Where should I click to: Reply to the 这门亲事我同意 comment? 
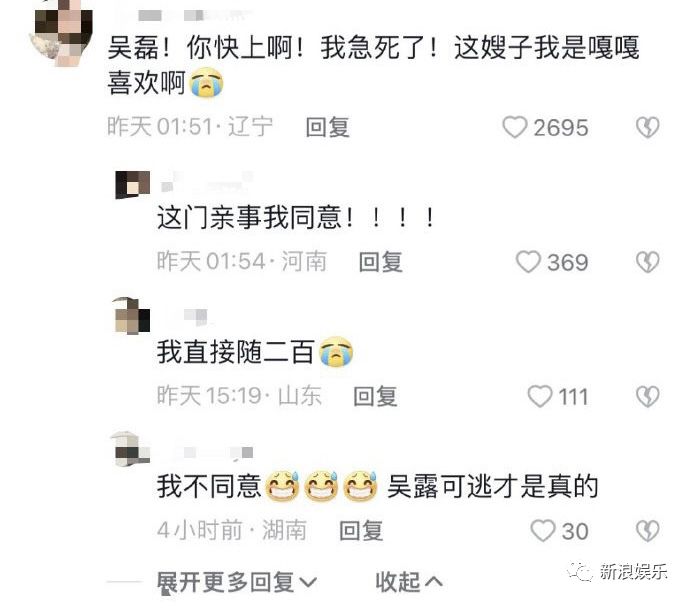click(x=381, y=262)
